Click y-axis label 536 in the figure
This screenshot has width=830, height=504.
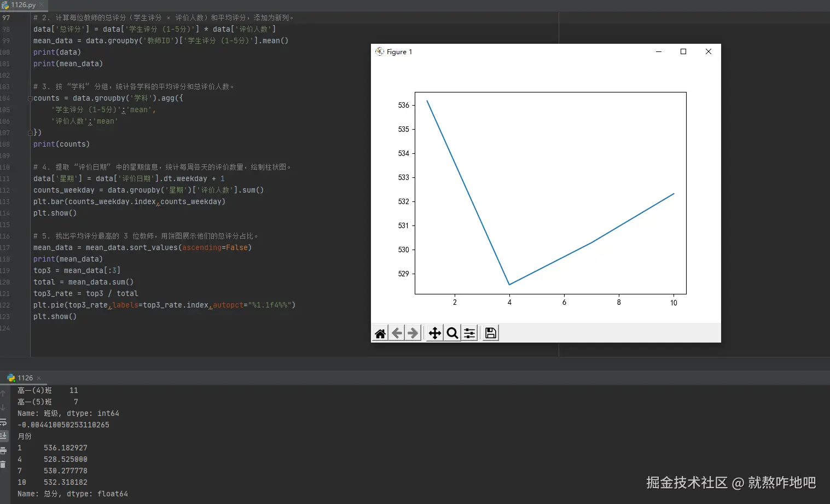(403, 105)
